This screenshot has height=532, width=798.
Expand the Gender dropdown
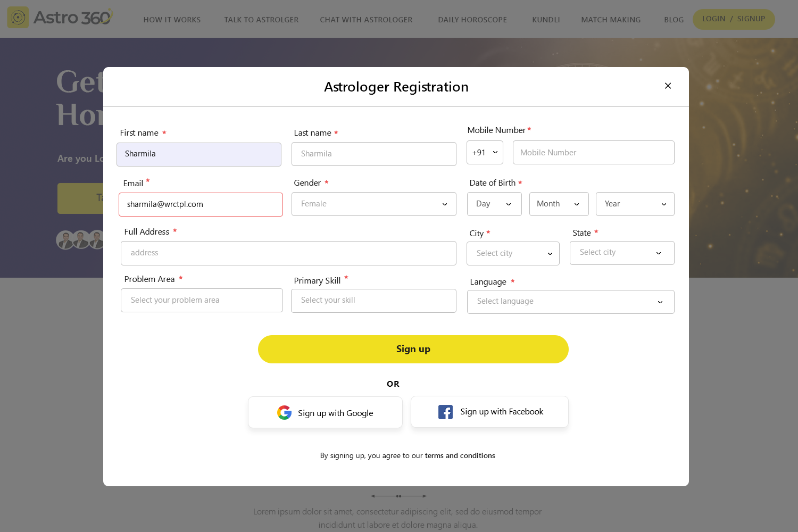click(x=373, y=204)
